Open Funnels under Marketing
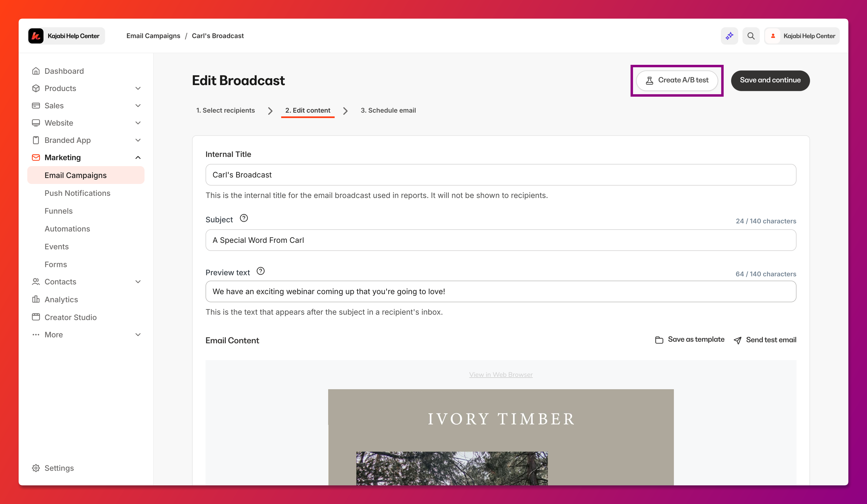Screen dimensions: 867x504 tap(59, 211)
